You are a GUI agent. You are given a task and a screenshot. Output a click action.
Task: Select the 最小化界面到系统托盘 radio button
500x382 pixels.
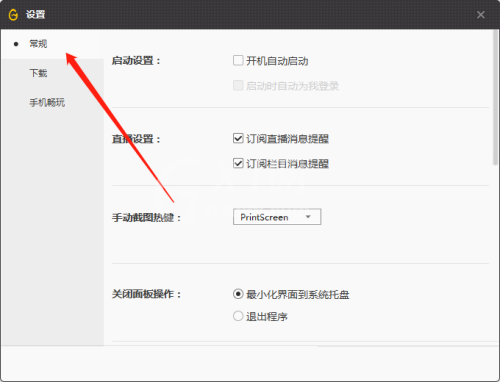tap(238, 294)
